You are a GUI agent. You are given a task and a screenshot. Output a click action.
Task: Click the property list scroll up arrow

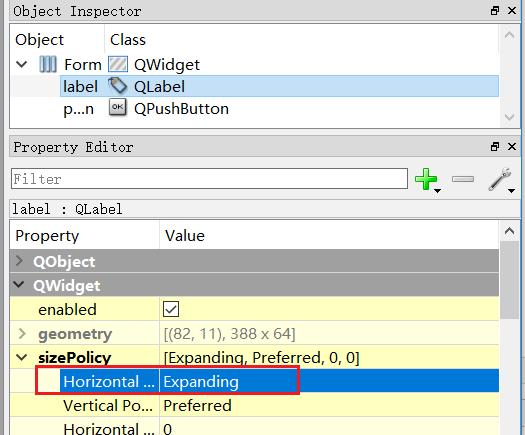[x=509, y=230]
